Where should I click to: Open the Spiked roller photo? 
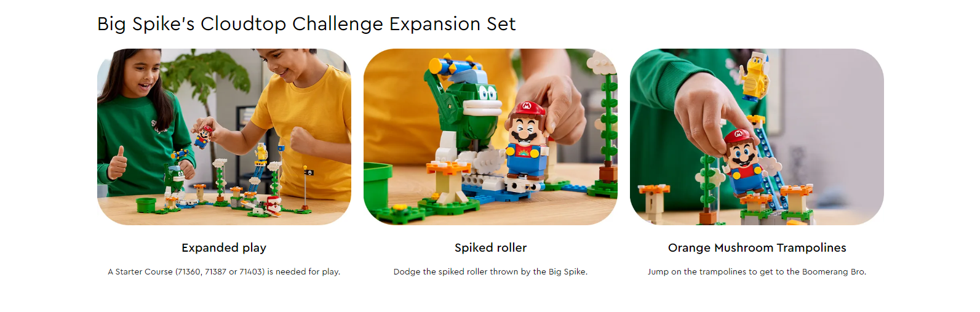click(x=490, y=137)
